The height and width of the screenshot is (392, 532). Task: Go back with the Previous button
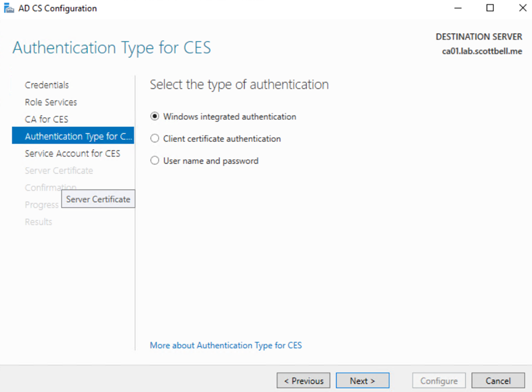click(303, 381)
